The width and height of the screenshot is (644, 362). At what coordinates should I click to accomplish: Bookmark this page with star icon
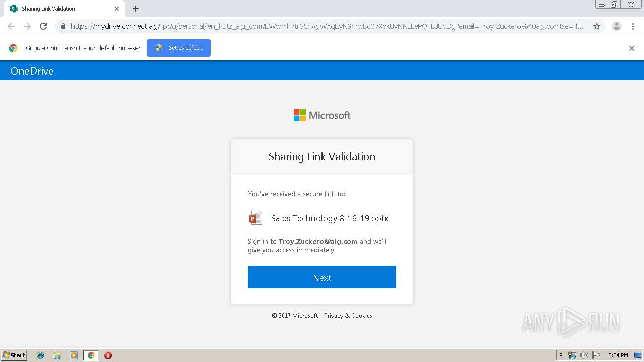tap(597, 26)
